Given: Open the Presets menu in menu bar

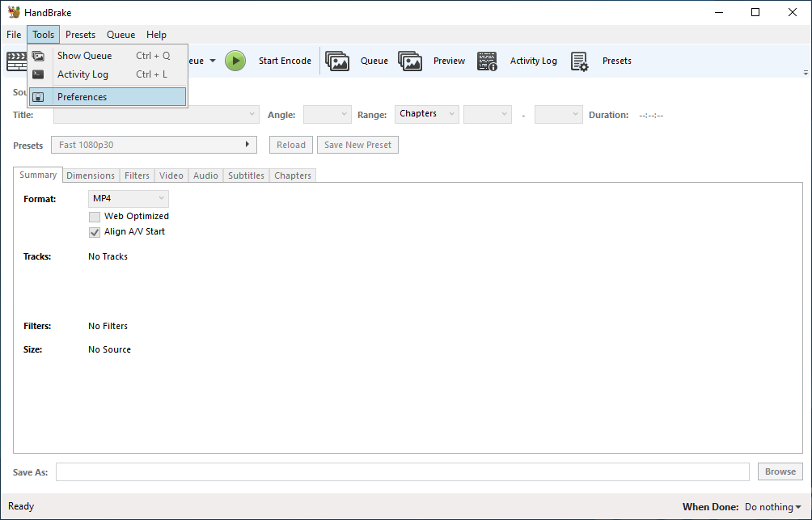Looking at the screenshot, I should (80, 35).
